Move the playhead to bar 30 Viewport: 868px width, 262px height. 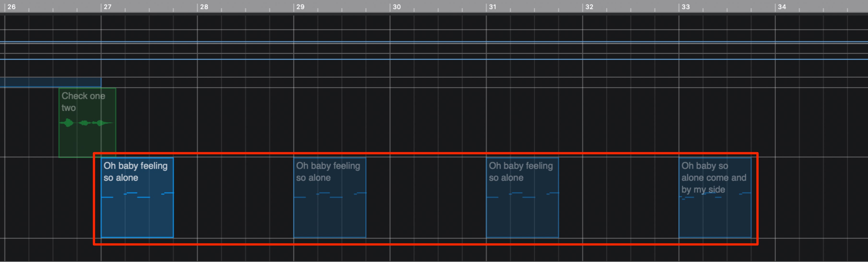(x=397, y=7)
